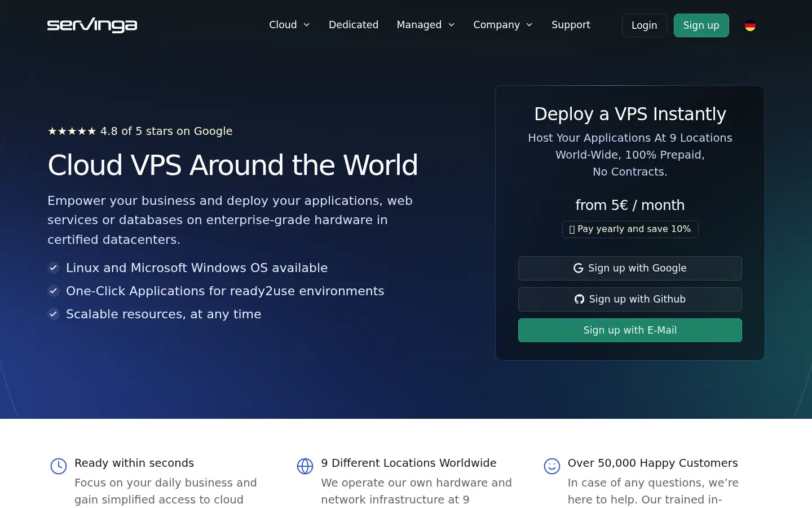This screenshot has height=508, width=812.
Task: Click the five-star rating icons
Action: (72, 131)
